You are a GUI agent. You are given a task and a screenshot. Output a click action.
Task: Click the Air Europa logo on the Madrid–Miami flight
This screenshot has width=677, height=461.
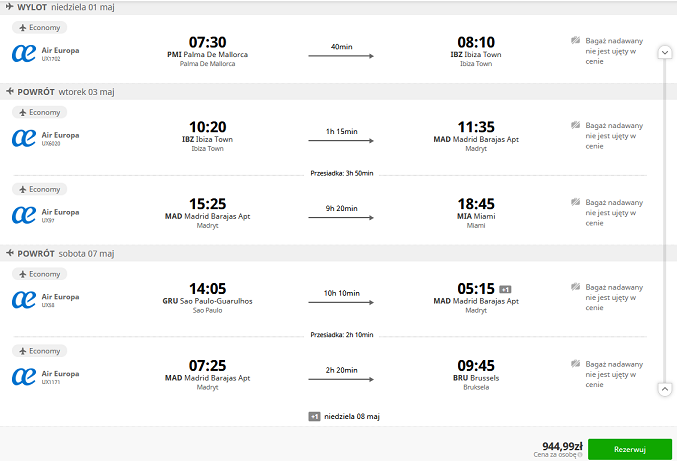tap(24, 215)
